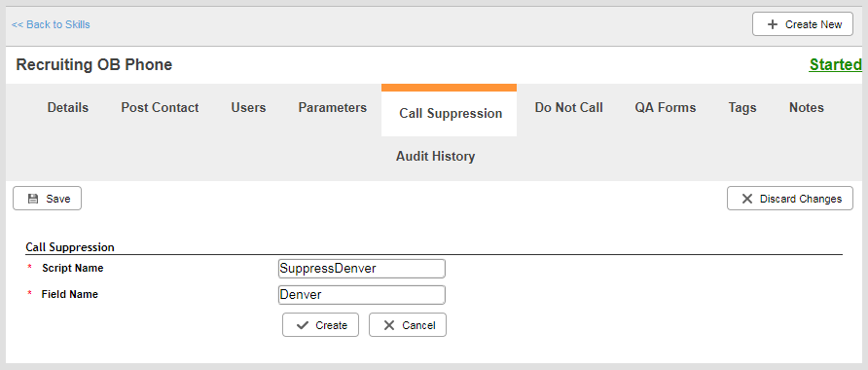Go to the Parameters tab
Viewport: 868px width, 370px height.
point(332,107)
